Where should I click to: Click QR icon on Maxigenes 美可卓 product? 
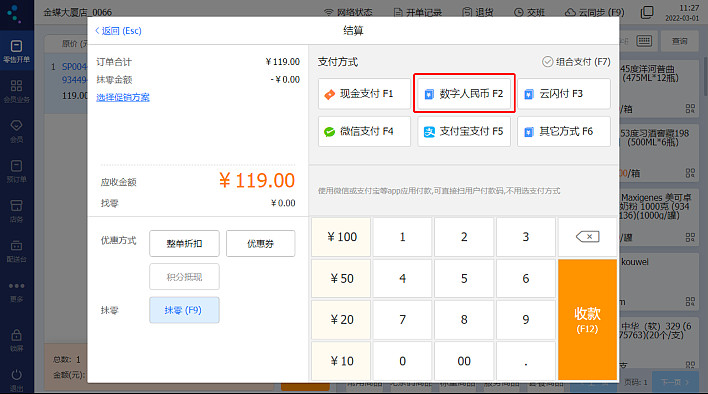(x=690, y=237)
